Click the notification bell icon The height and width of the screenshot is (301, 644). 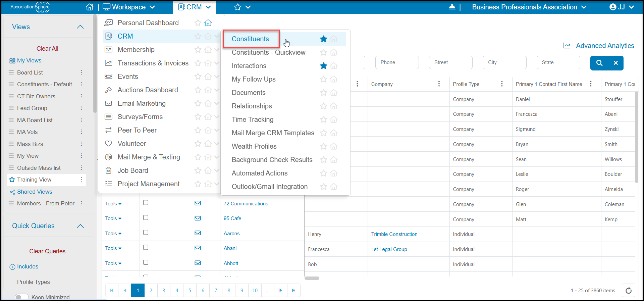(x=452, y=7)
